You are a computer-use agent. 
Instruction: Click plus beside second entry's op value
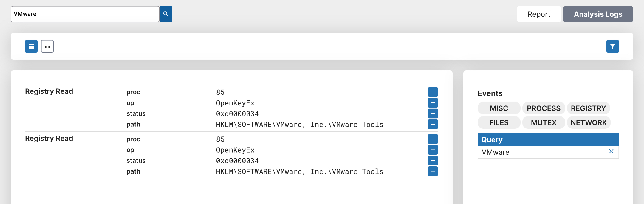(x=433, y=150)
